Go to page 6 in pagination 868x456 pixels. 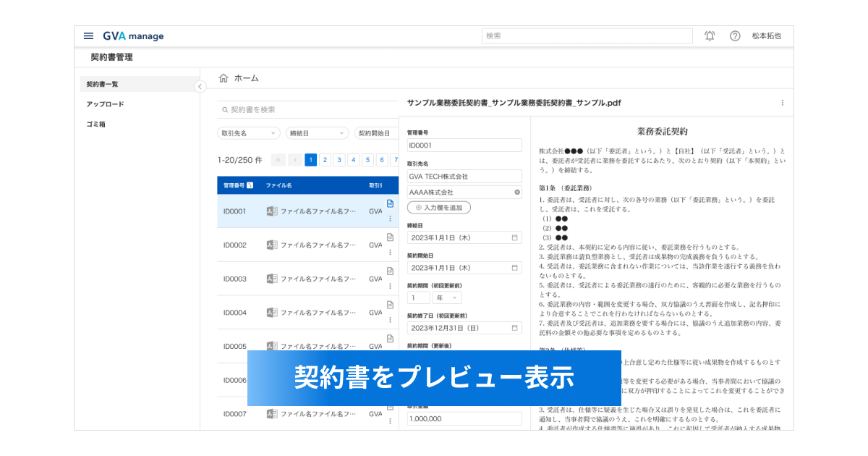[x=382, y=160]
